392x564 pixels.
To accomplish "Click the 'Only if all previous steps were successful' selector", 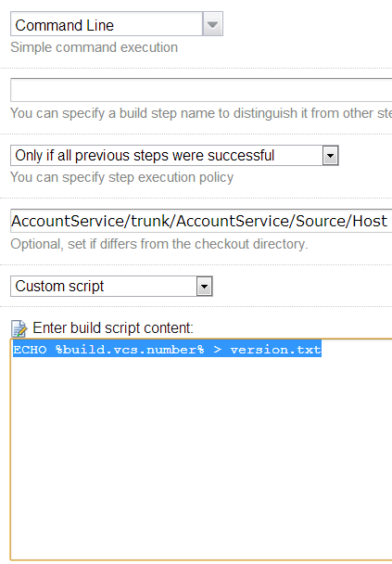I will click(174, 156).
